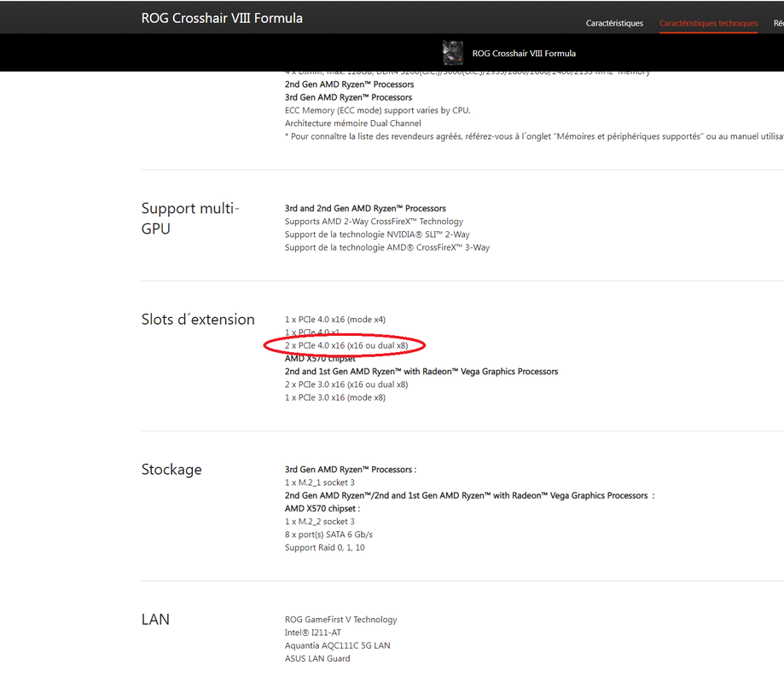Image resolution: width=784 pixels, height=682 pixels.
Task: Click ROG Crosshair VIII Formula label beside thumbnail
Action: click(x=524, y=54)
